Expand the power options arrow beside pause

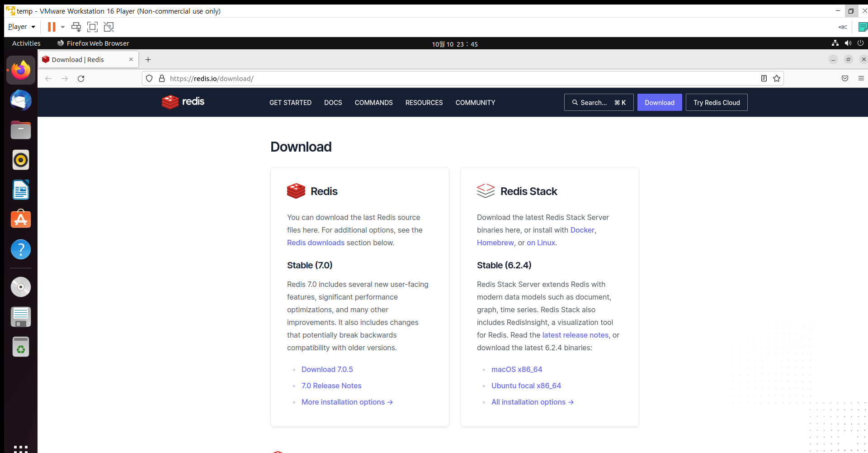(63, 27)
